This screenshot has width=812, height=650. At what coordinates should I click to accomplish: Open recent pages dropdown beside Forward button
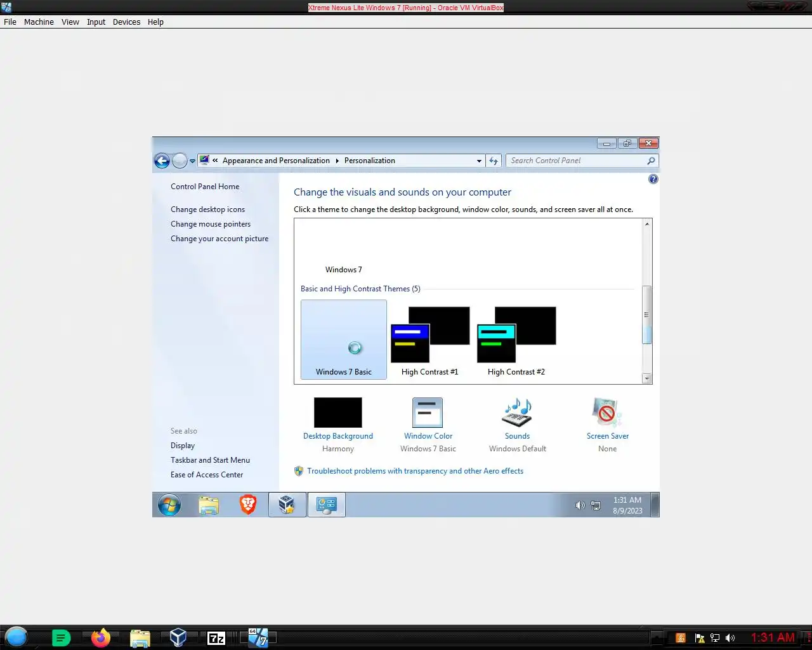(192, 161)
